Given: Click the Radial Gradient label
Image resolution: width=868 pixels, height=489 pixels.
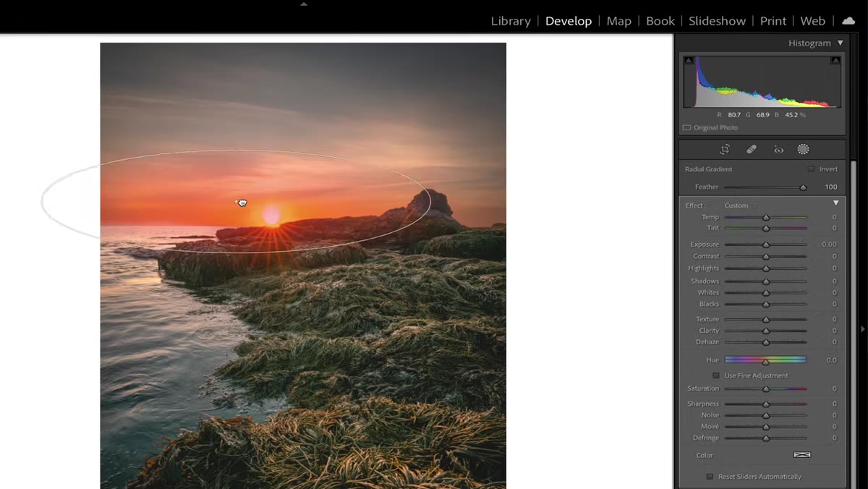Looking at the screenshot, I should coord(708,169).
